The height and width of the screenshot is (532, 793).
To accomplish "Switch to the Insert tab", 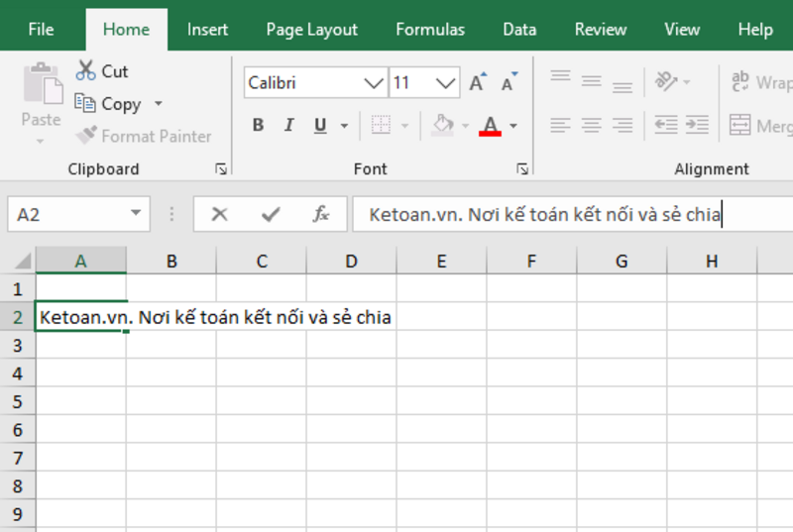I will click(207, 30).
